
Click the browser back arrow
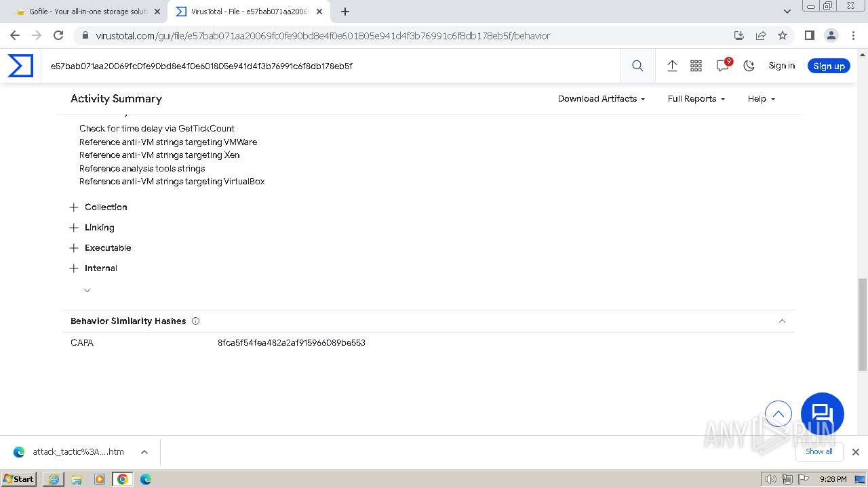(x=15, y=36)
